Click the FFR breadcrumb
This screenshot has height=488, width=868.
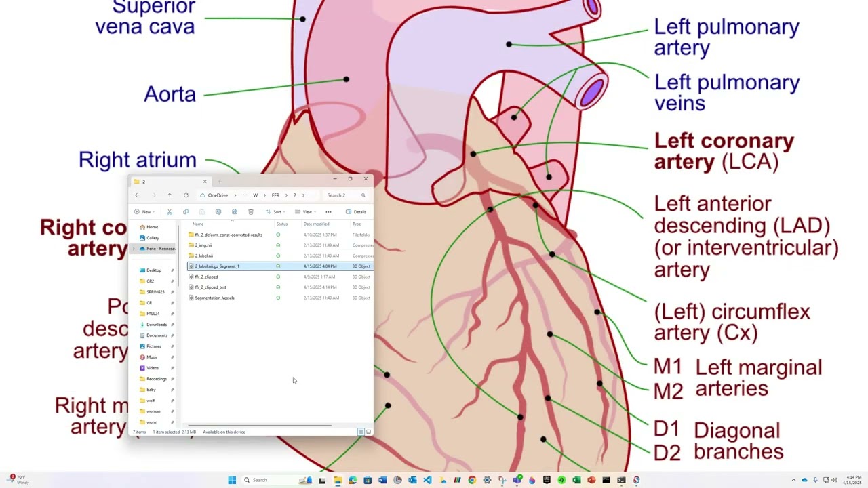(x=275, y=195)
